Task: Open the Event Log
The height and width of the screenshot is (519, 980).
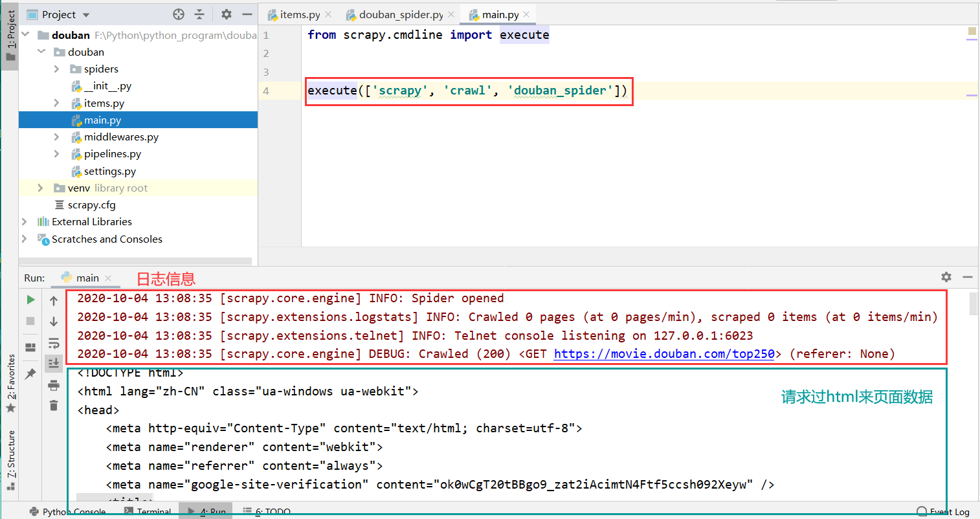Action: click(943, 511)
